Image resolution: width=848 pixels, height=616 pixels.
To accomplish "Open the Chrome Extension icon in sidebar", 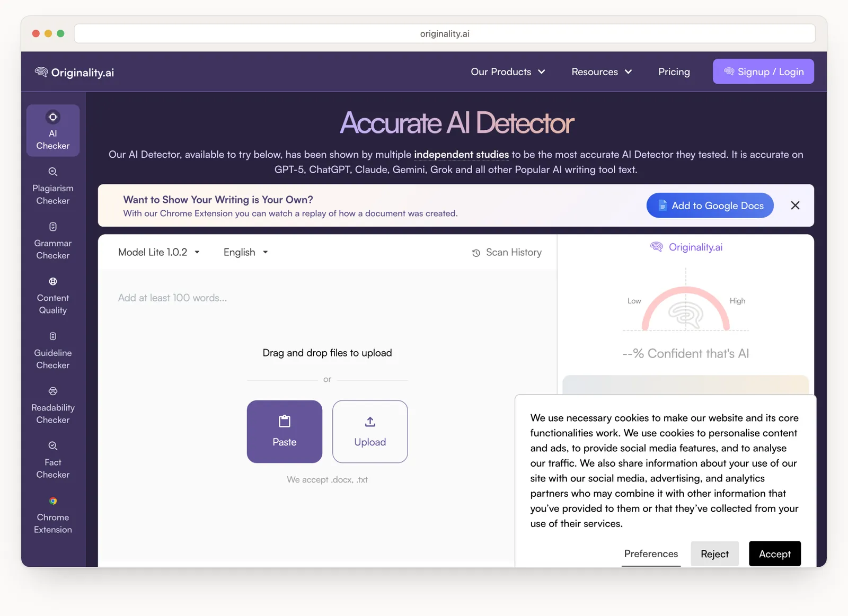I will tap(53, 501).
